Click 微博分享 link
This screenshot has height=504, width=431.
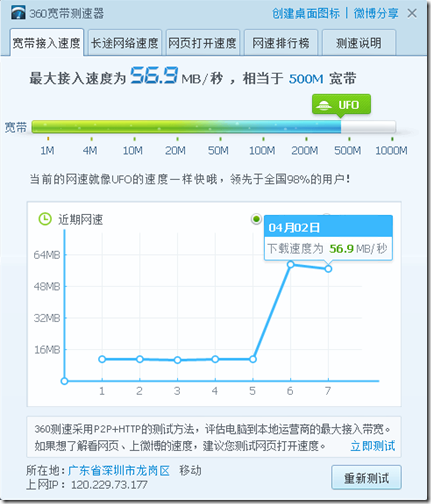376,13
